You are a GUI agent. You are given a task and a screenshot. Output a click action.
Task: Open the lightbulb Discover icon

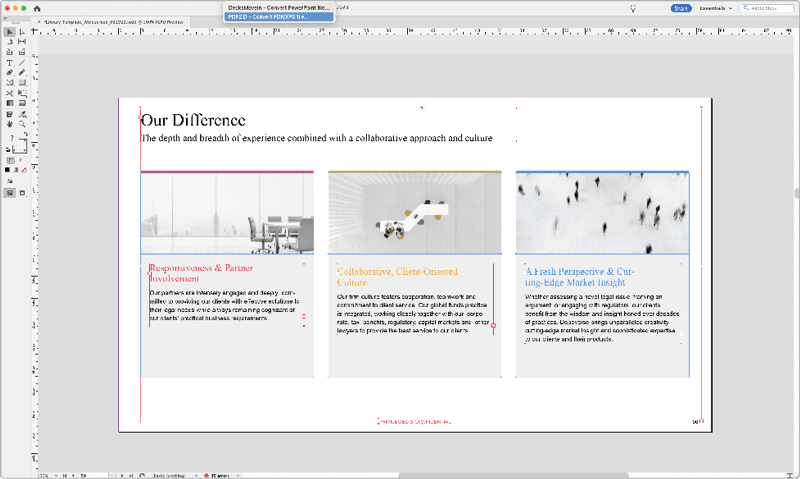point(633,8)
